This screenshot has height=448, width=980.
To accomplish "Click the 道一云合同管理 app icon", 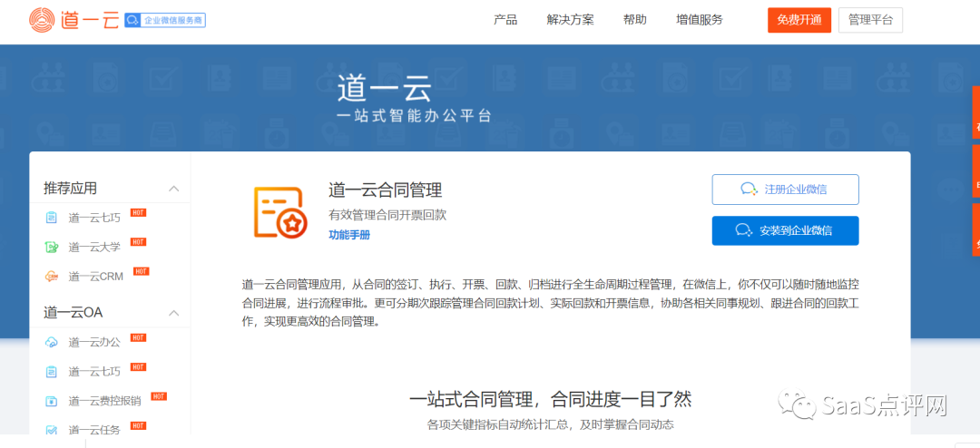I will [279, 212].
